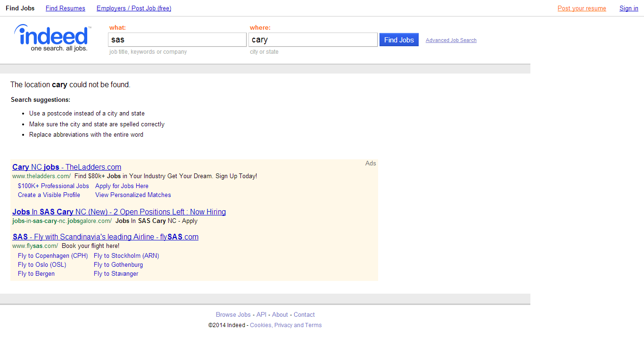Click the Indeed logo

pos(52,37)
